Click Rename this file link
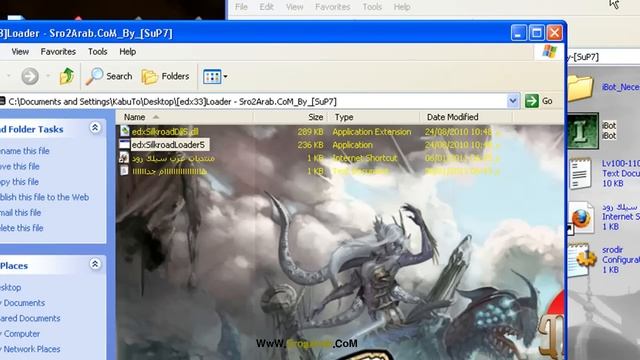The image size is (640, 360). (24, 151)
